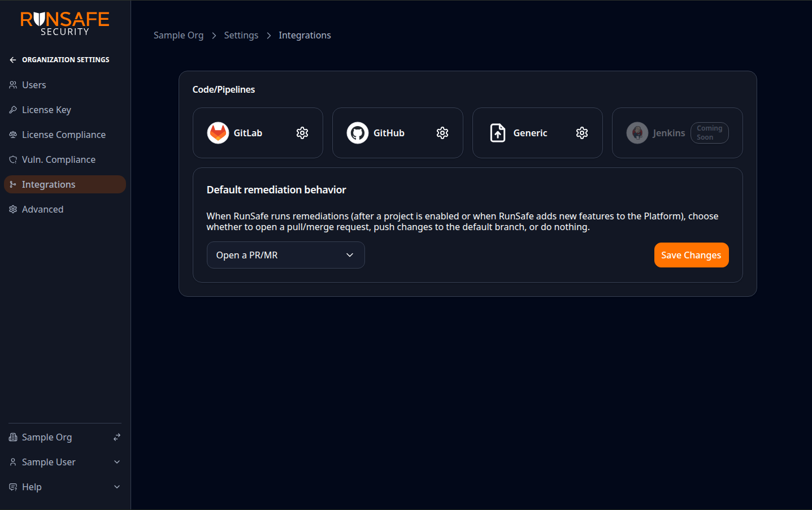Click the GitHub card label

pos(389,133)
